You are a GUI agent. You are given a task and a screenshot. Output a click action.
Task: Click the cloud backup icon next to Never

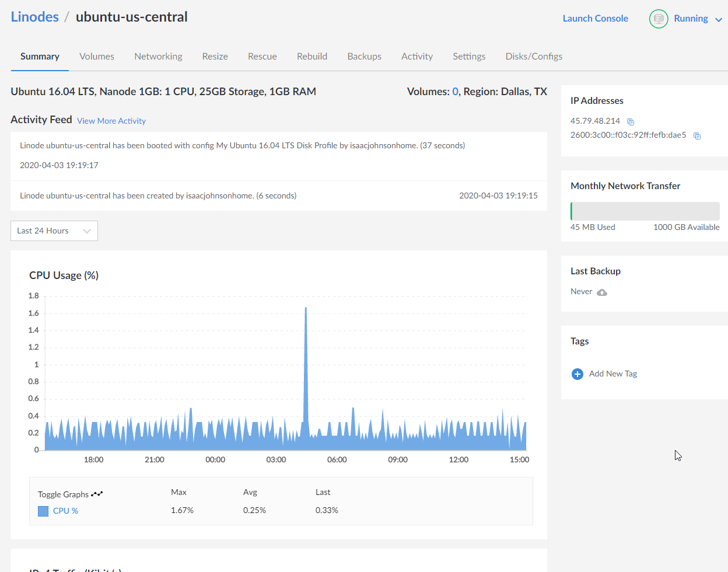pos(602,292)
